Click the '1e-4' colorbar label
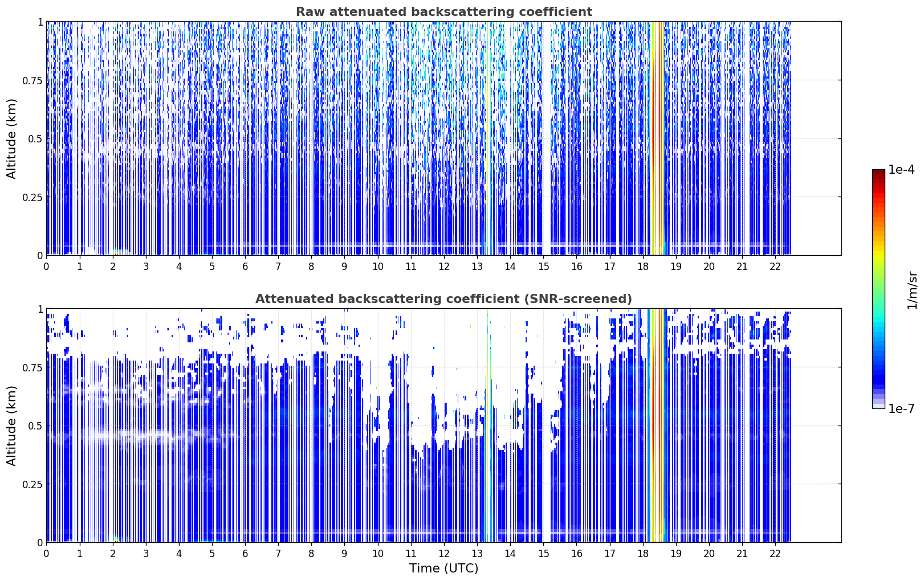 click(902, 170)
